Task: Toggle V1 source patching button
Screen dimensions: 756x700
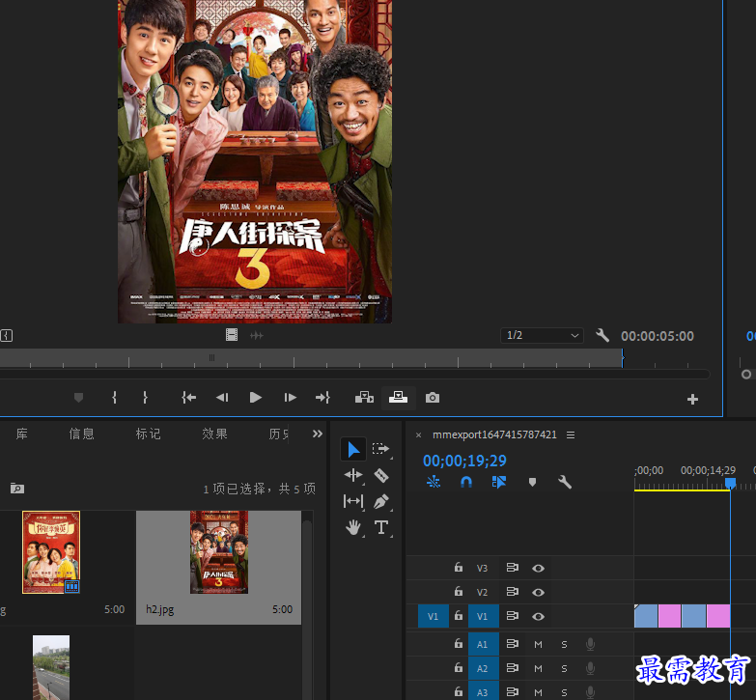Action: (433, 616)
